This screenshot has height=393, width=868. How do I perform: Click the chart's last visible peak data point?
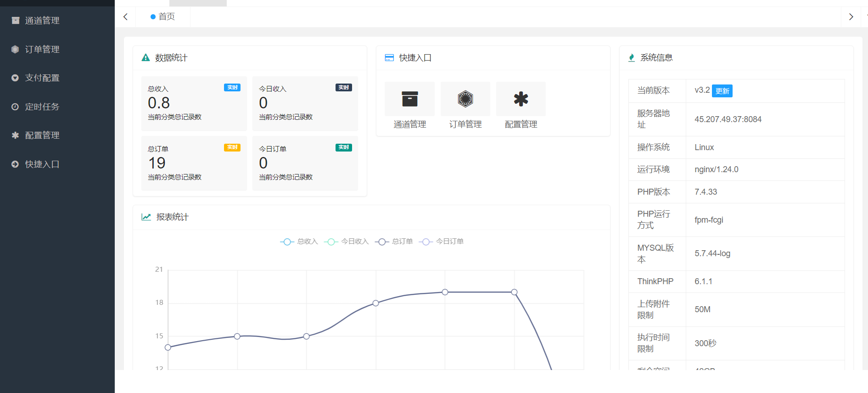coord(515,292)
